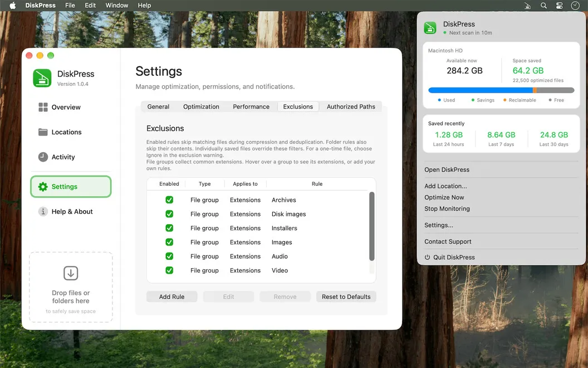This screenshot has width=588, height=368.
Task: Choose Quit DiskPress
Action: click(449, 257)
